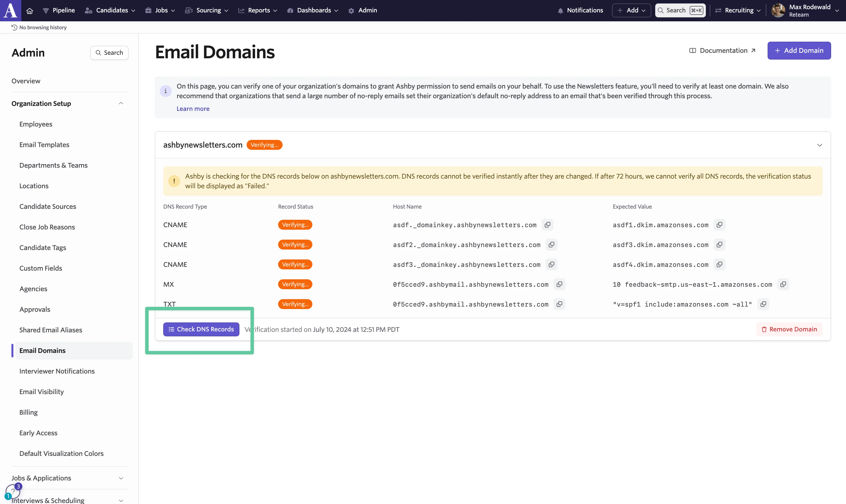Expand the Jobs & Applications section
The image size is (846, 504).
pos(121,478)
